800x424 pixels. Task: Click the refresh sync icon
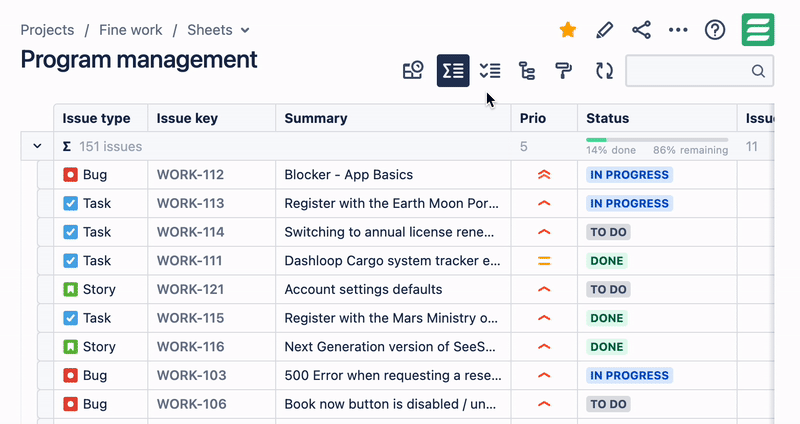pyautogui.click(x=605, y=70)
